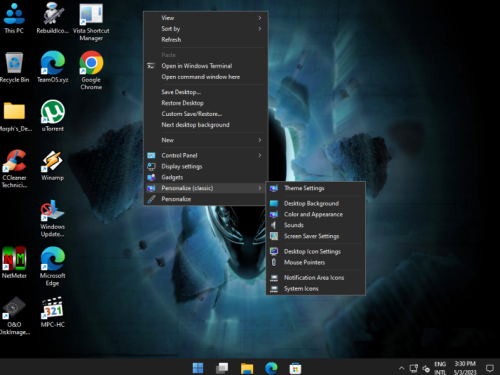500x375 pixels.
Task: Open This PC desktop icon
Action: (x=14, y=19)
